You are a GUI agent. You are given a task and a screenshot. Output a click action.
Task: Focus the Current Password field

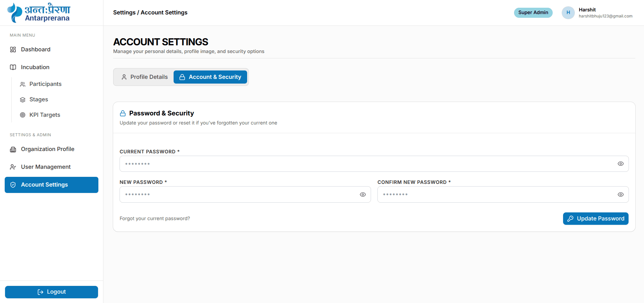point(374,164)
